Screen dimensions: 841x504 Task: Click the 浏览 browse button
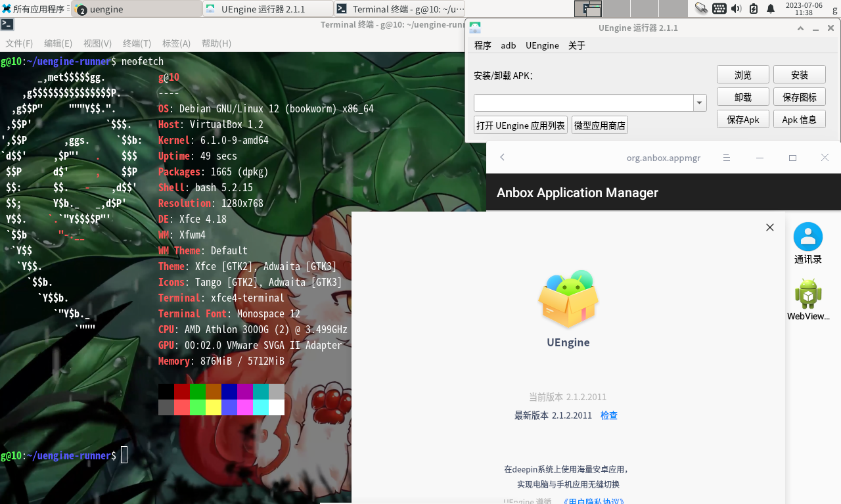tap(743, 75)
